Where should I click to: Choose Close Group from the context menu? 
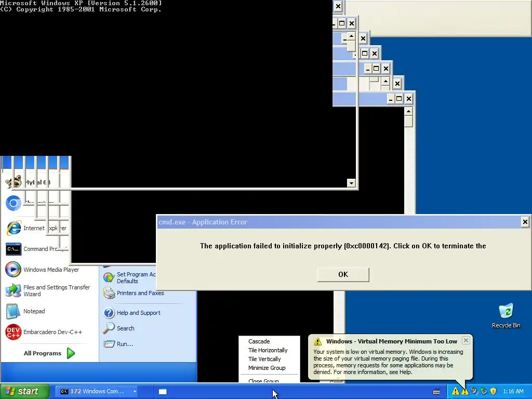(263, 380)
